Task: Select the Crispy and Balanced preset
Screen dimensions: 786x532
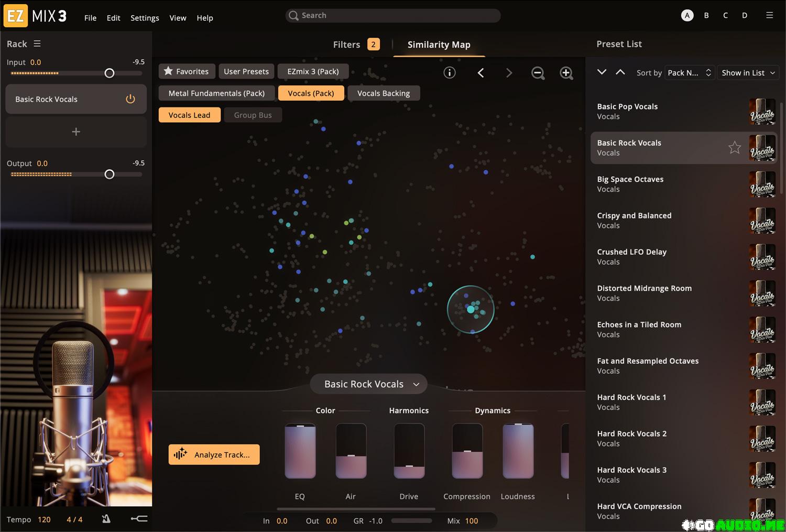Action: [683, 220]
